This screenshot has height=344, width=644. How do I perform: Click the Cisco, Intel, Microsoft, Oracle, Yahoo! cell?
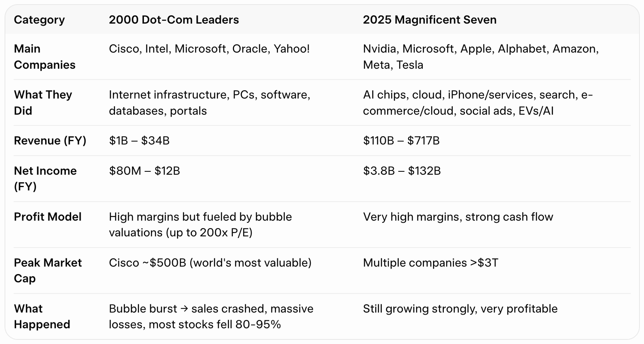click(x=209, y=49)
